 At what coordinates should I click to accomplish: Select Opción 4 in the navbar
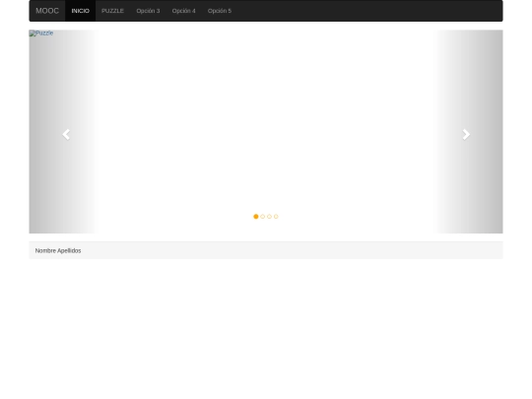click(183, 11)
